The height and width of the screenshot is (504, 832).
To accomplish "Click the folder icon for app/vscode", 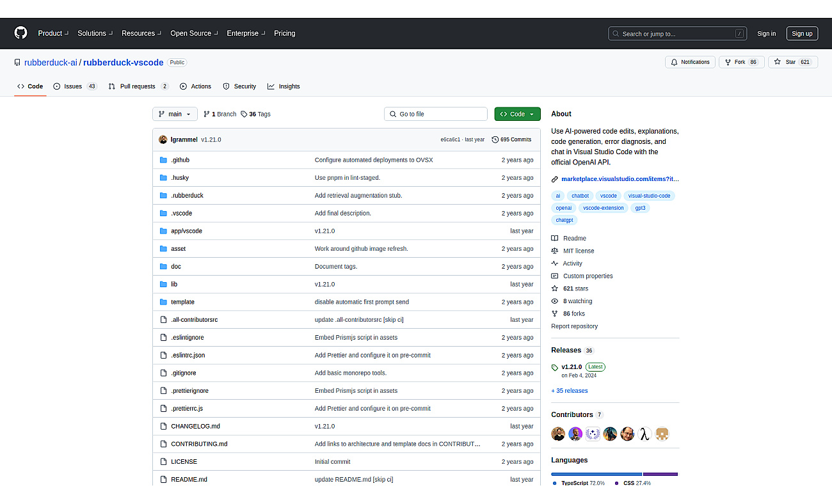I will pos(164,231).
